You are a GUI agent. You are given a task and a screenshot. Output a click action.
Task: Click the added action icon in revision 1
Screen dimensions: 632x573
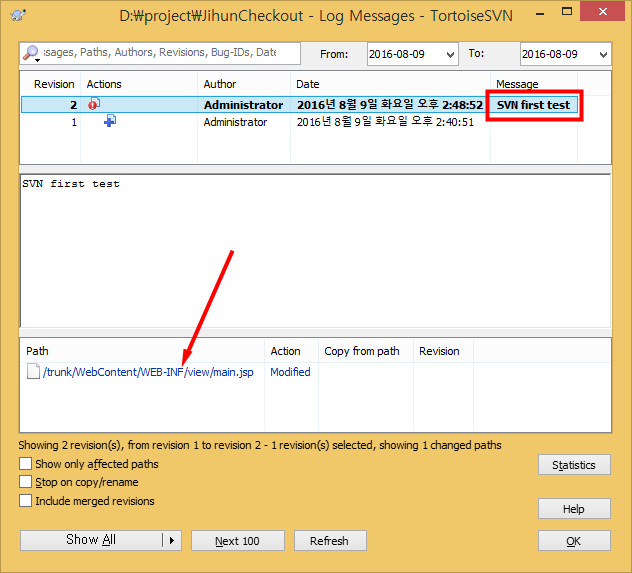(x=110, y=120)
